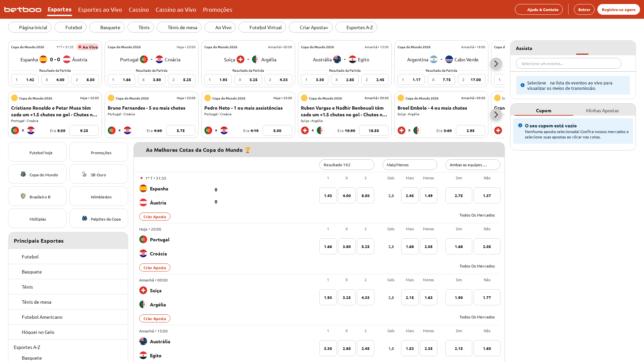Click the SB Ouro tile icon

tap(84, 174)
